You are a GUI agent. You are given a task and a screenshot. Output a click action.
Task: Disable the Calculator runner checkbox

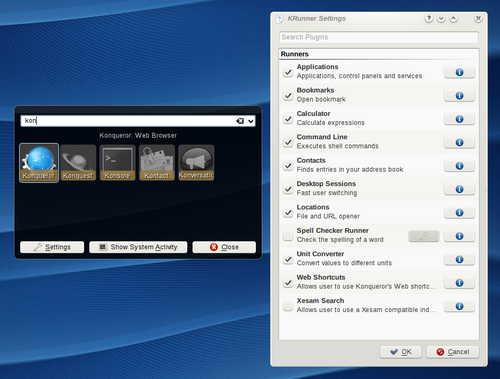(x=288, y=119)
